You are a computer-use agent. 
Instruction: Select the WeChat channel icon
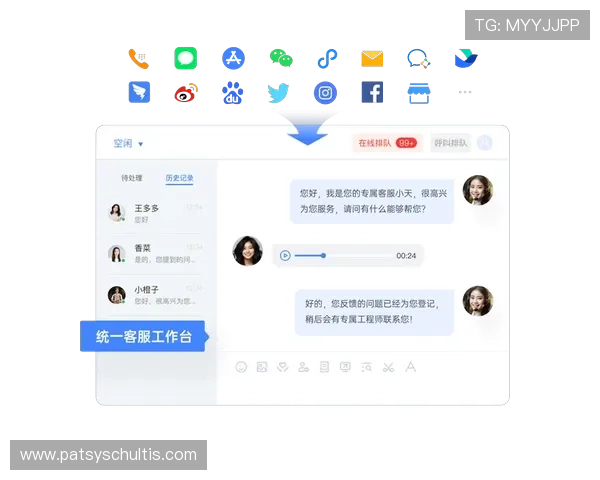279,59
